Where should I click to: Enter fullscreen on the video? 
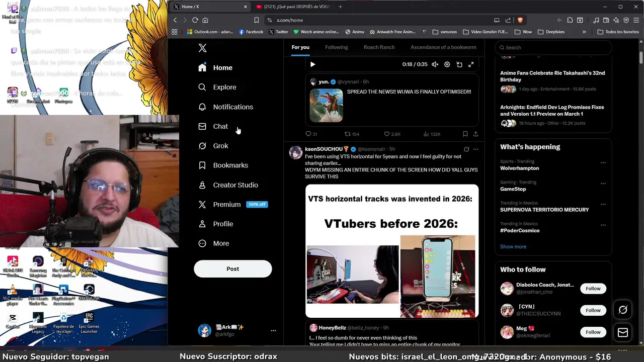click(x=471, y=64)
